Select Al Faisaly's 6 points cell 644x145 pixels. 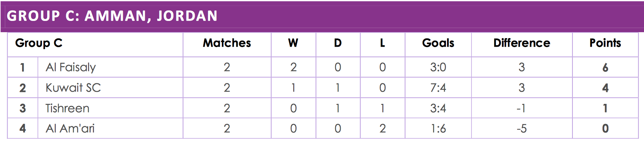[605, 67]
